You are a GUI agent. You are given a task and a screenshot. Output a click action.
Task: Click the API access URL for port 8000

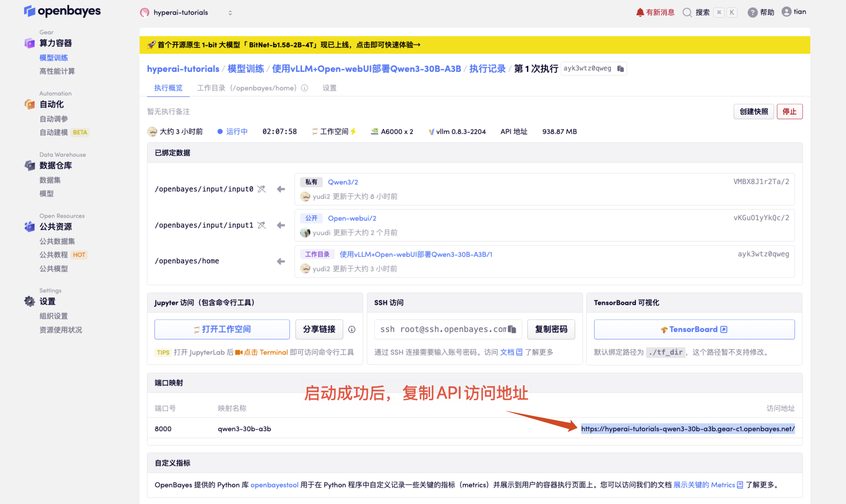687,429
